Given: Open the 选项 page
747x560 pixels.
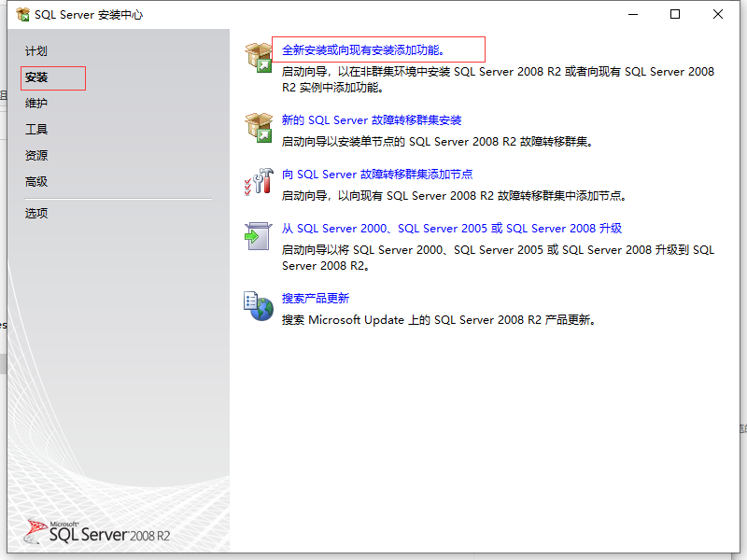Looking at the screenshot, I should (35, 213).
